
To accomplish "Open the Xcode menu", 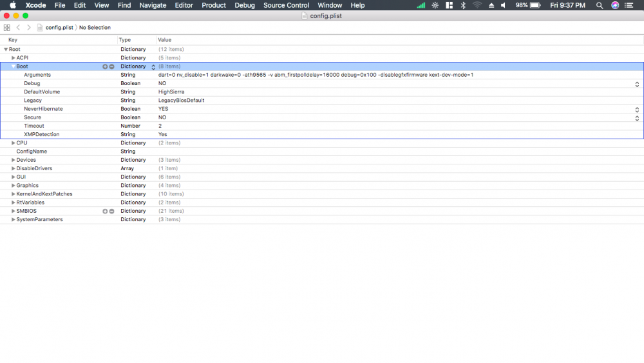I will (x=35, y=5).
